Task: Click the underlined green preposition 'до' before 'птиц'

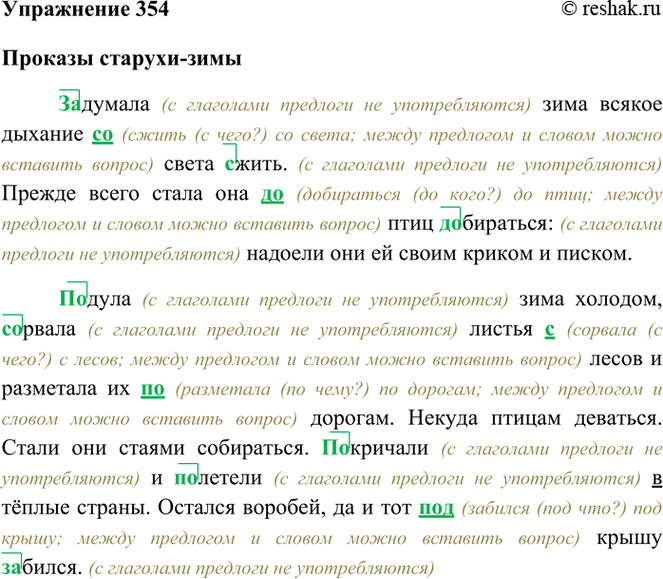Action: pos(272,193)
